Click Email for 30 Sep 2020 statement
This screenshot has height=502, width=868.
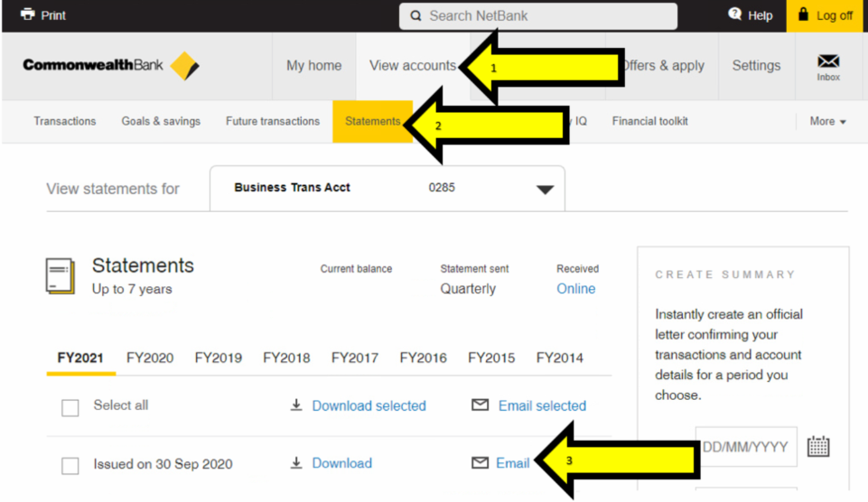point(513,463)
